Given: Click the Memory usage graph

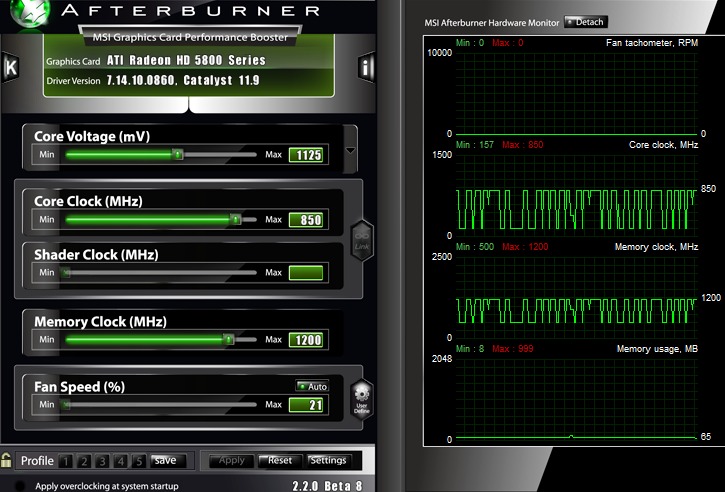Looking at the screenshot, I should [576, 400].
